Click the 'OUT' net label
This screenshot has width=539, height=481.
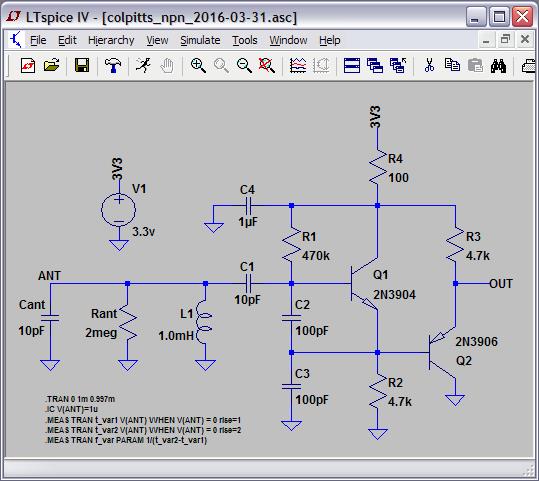(x=501, y=284)
